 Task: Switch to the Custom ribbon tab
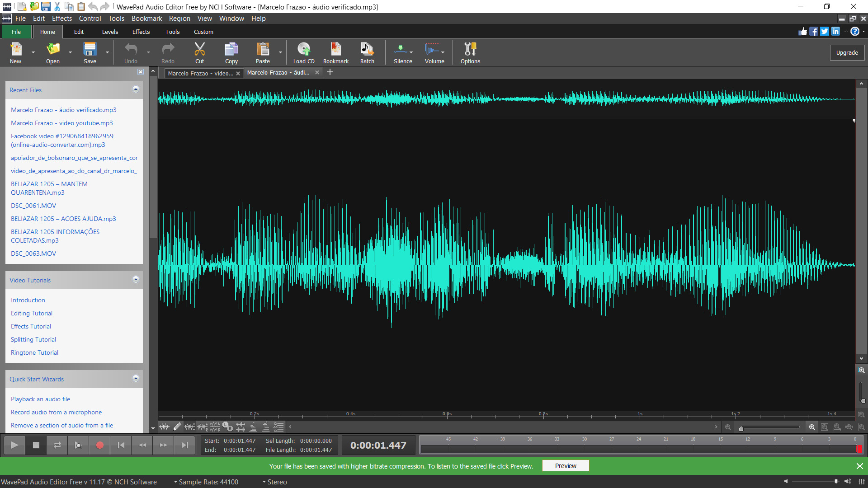coord(203,32)
